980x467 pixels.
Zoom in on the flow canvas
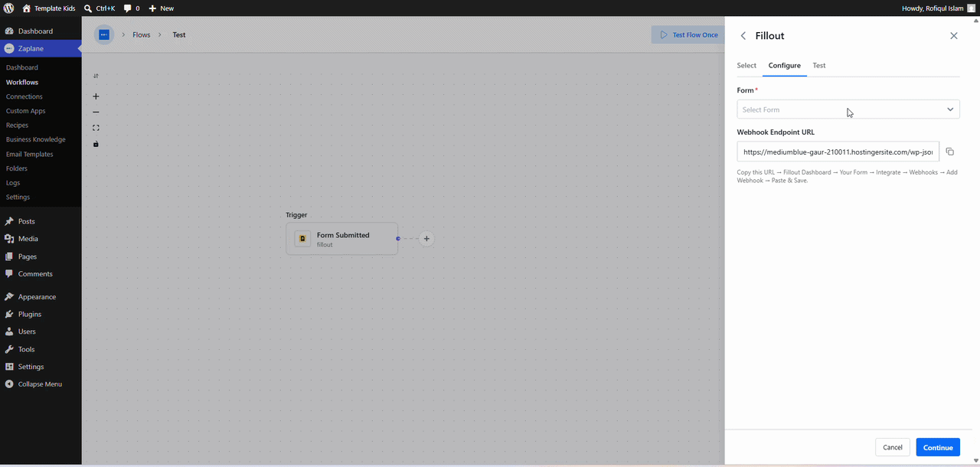click(x=96, y=96)
